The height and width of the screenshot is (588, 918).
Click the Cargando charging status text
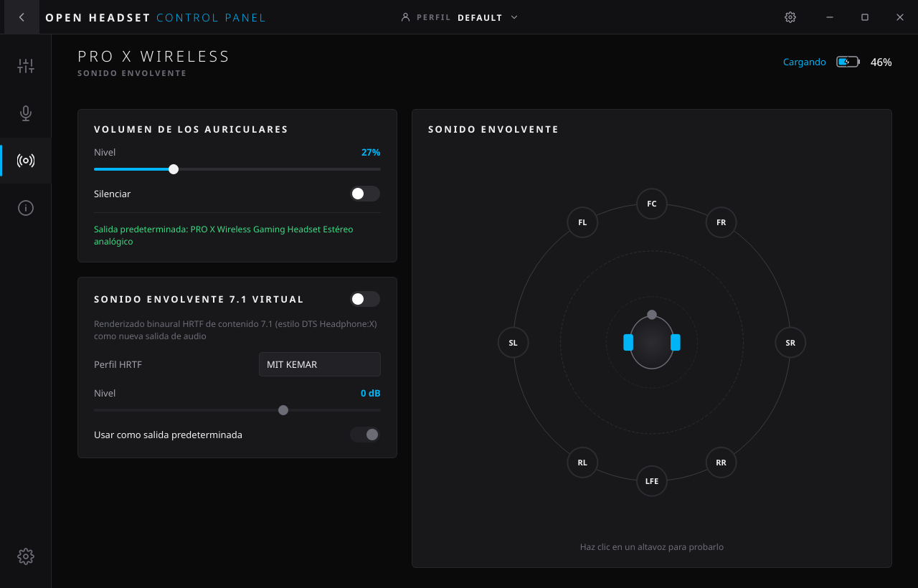click(x=805, y=62)
